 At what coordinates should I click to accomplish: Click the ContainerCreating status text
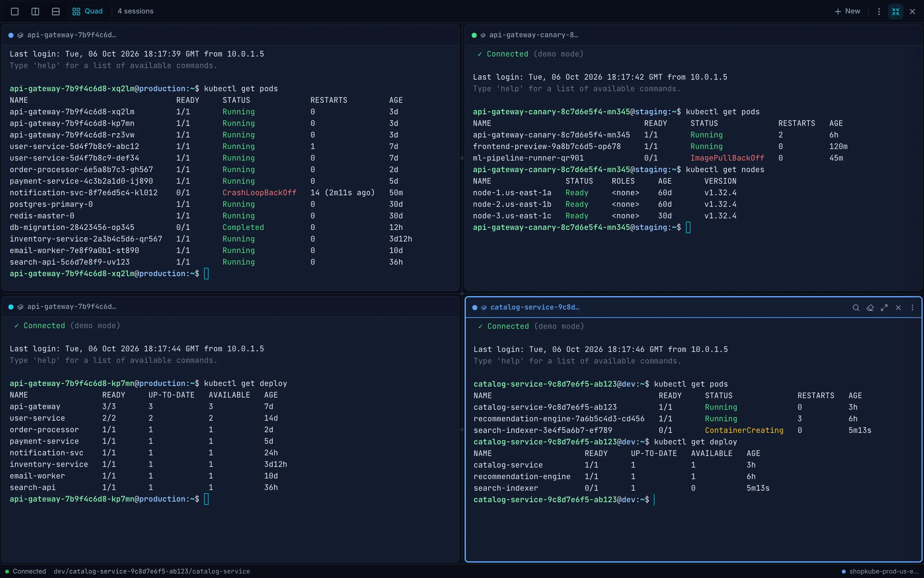coord(744,430)
